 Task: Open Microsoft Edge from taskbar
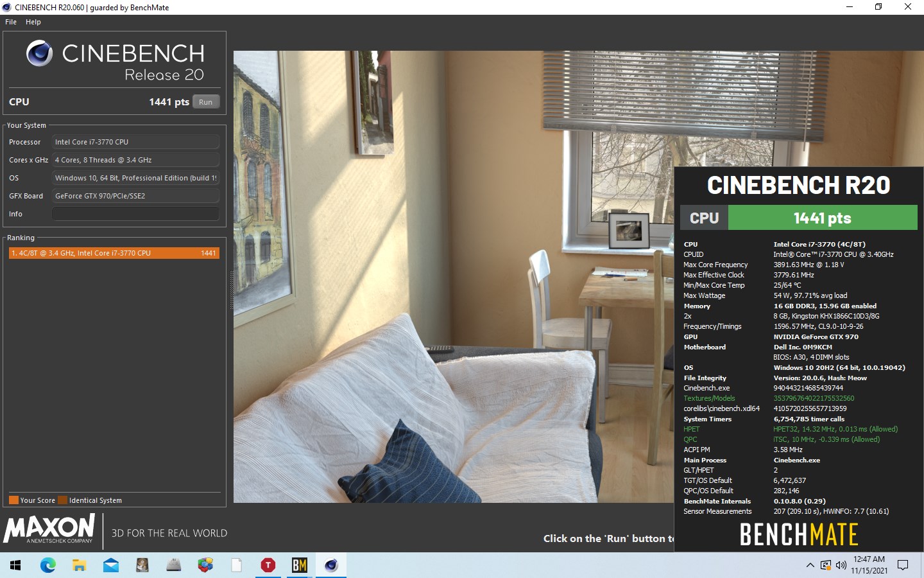47,565
